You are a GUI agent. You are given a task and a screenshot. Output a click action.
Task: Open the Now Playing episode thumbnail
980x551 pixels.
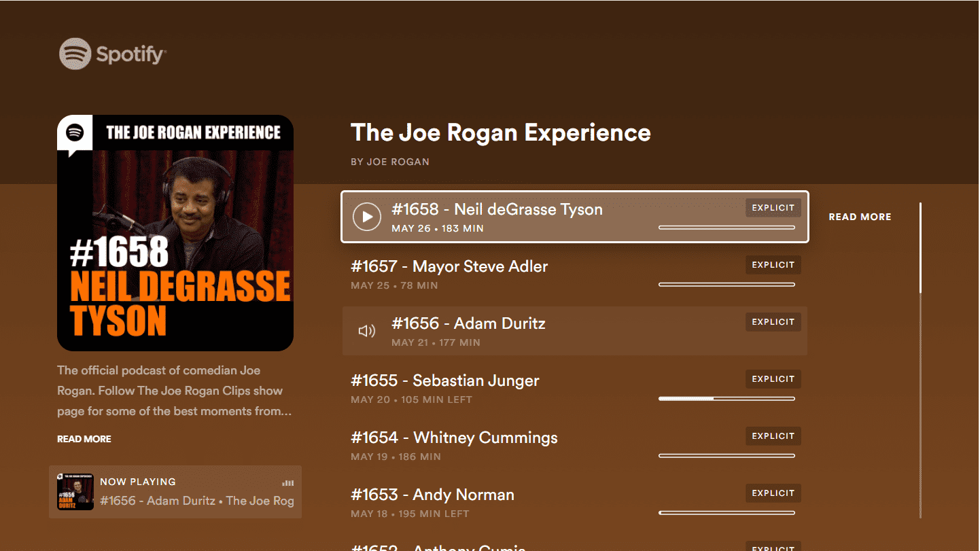click(75, 492)
